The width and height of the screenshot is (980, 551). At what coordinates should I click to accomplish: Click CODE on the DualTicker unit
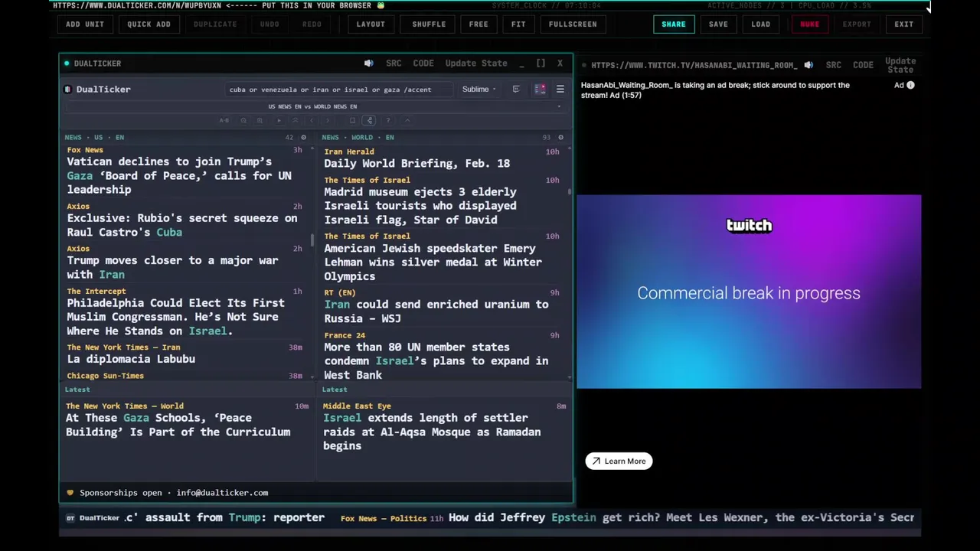423,64
